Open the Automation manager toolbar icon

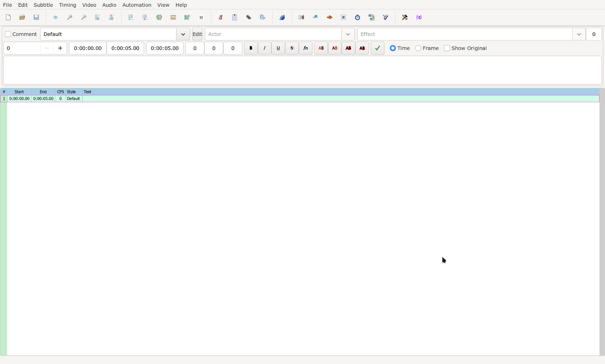[282, 17]
